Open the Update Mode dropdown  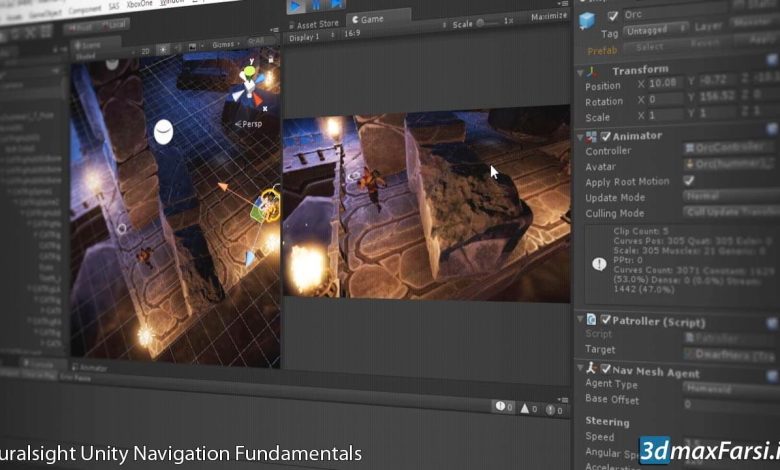pyautogui.click(x=732, y=195)
